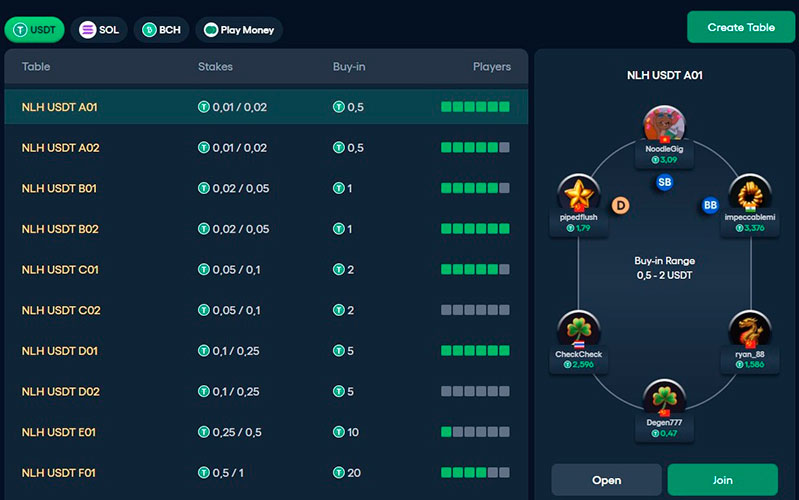799x500 pixels.
Task: Sort by the Buy-in column header
Action: point(349,67)
